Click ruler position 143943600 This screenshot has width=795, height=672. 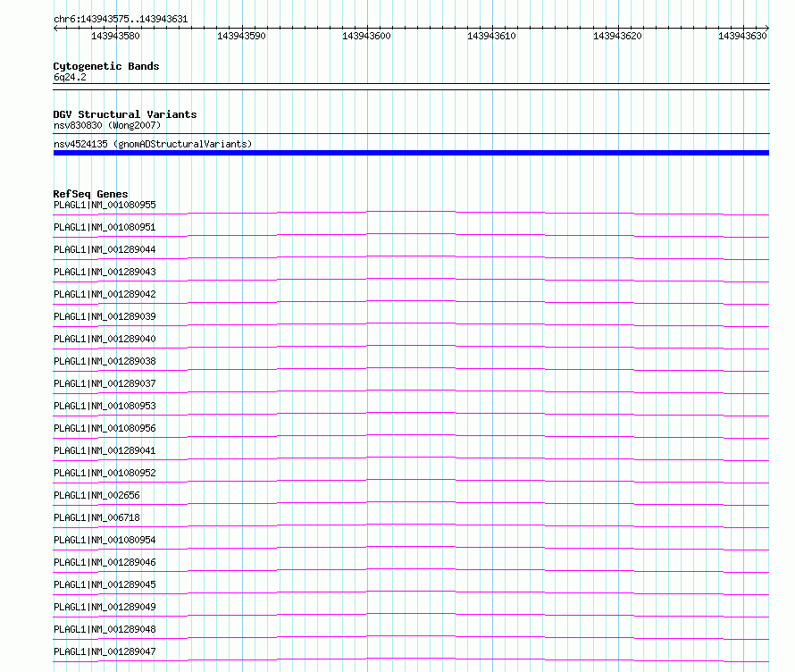366,36
